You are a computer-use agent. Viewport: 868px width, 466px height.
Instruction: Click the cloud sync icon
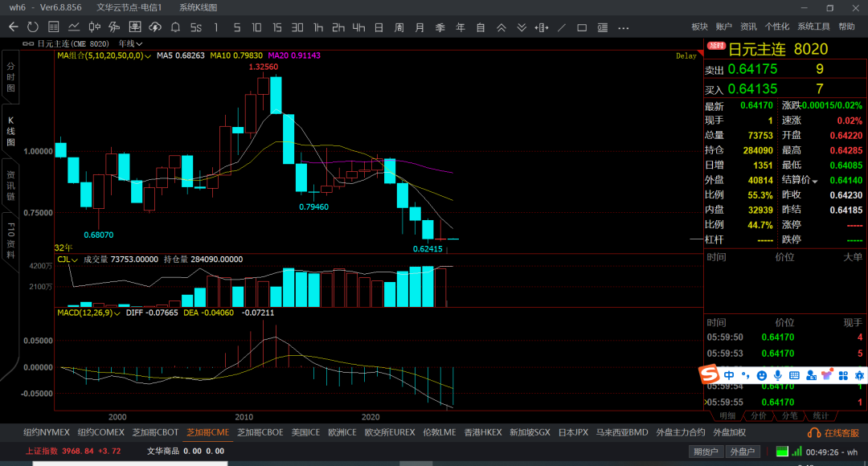click(155, 27)
